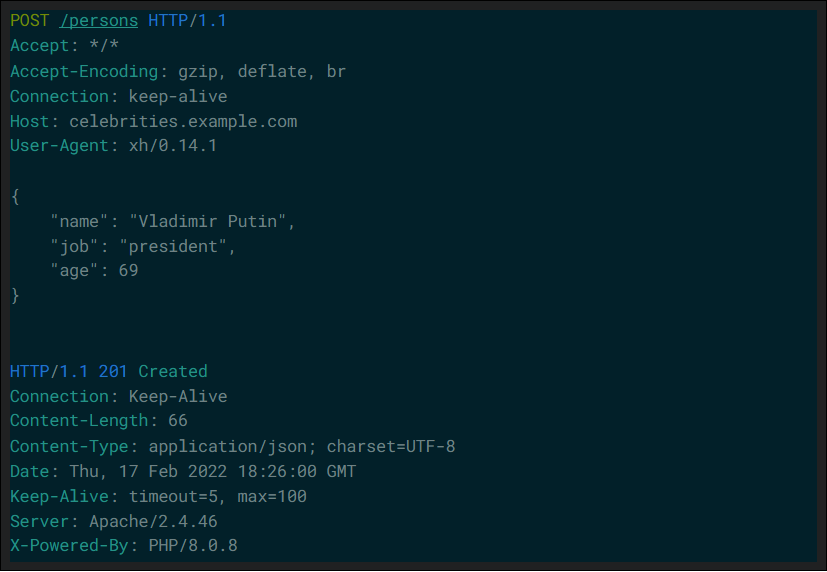Viewport: 827px width, 572px height.
Task: Click the HTTP/1.1 text in request line
Action: click(x=187, y=21)
